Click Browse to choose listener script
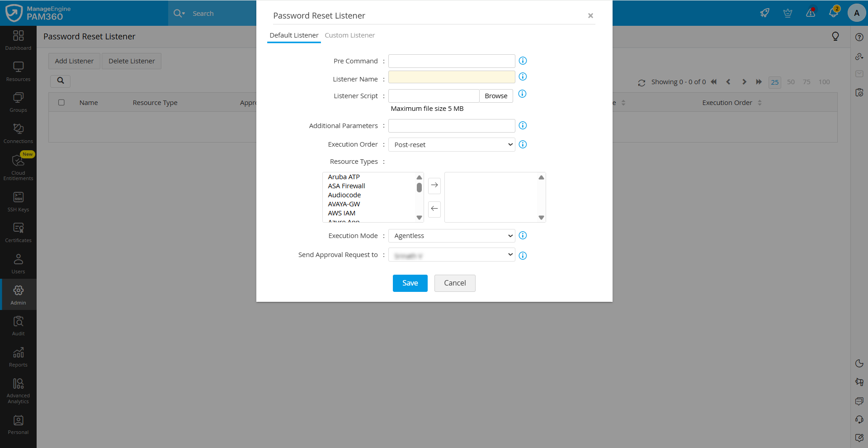868x448 pixels. coord(496,96)
